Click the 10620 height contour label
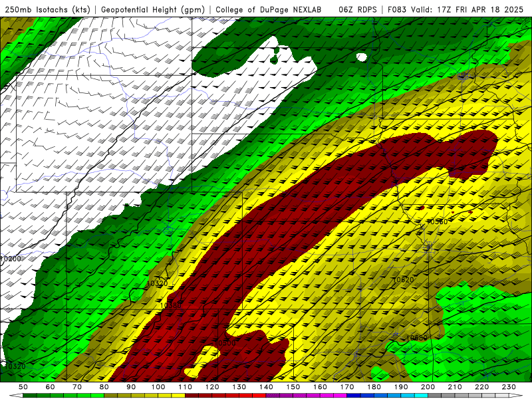532x399 pixels. (x=404, y=280)
